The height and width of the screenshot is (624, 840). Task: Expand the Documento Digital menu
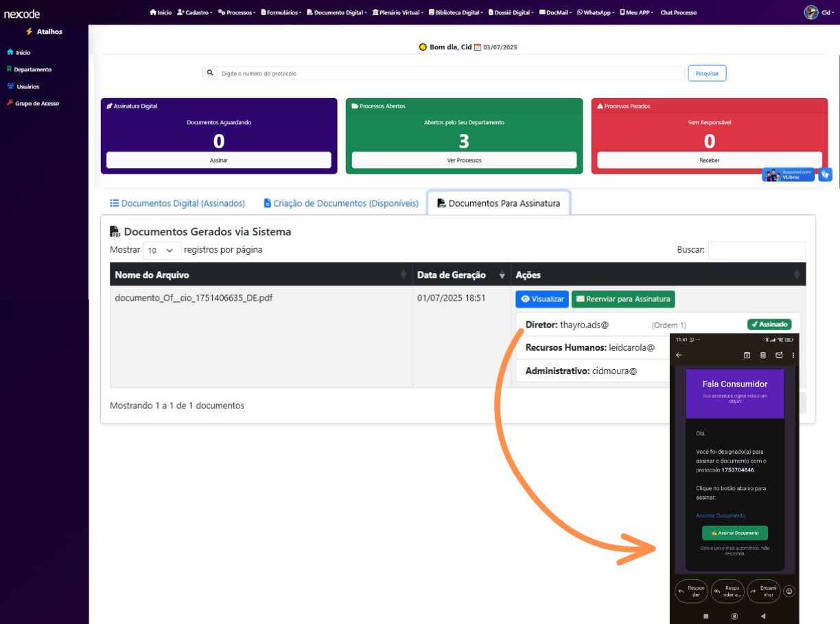click(337, 12)
